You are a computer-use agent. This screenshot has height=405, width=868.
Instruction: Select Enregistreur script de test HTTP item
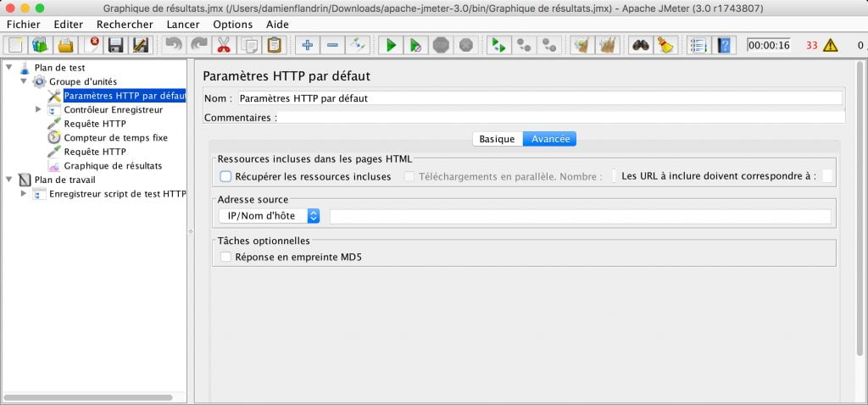[x=117, y=194]
